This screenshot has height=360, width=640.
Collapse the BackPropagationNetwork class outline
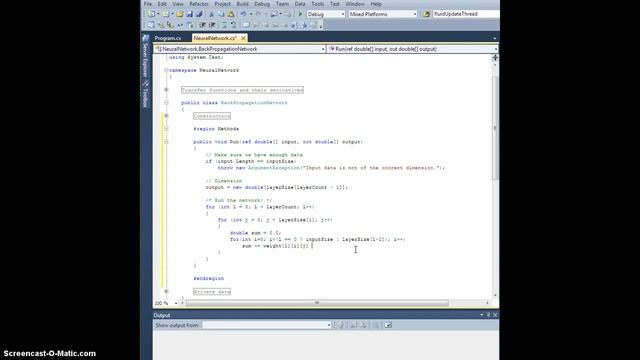pos(166,103)
